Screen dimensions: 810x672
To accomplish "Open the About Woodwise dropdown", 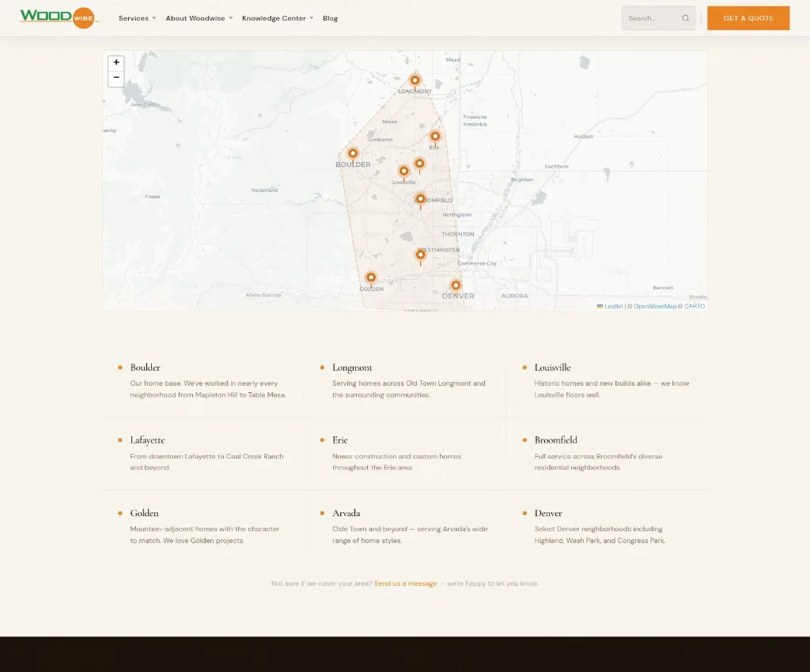I will point(195,17).
